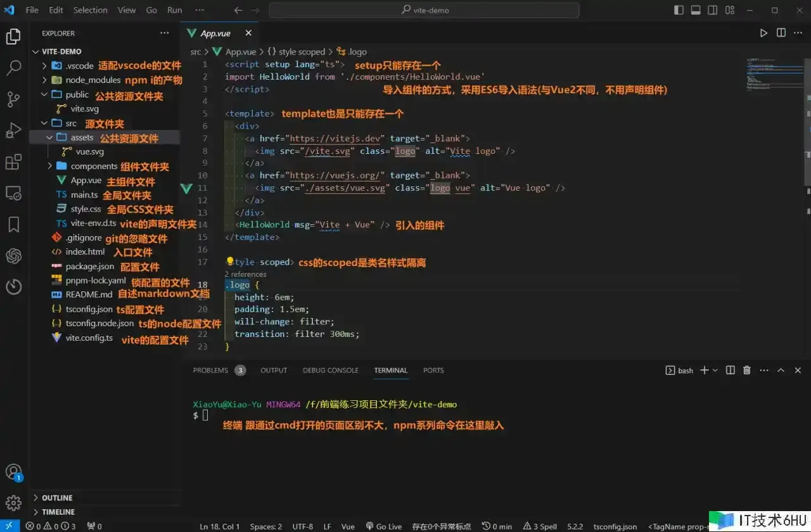The image size is (811, 532).
Task: Open the new terminal profile dropdown arrow
Action: (x=715, y=370)
